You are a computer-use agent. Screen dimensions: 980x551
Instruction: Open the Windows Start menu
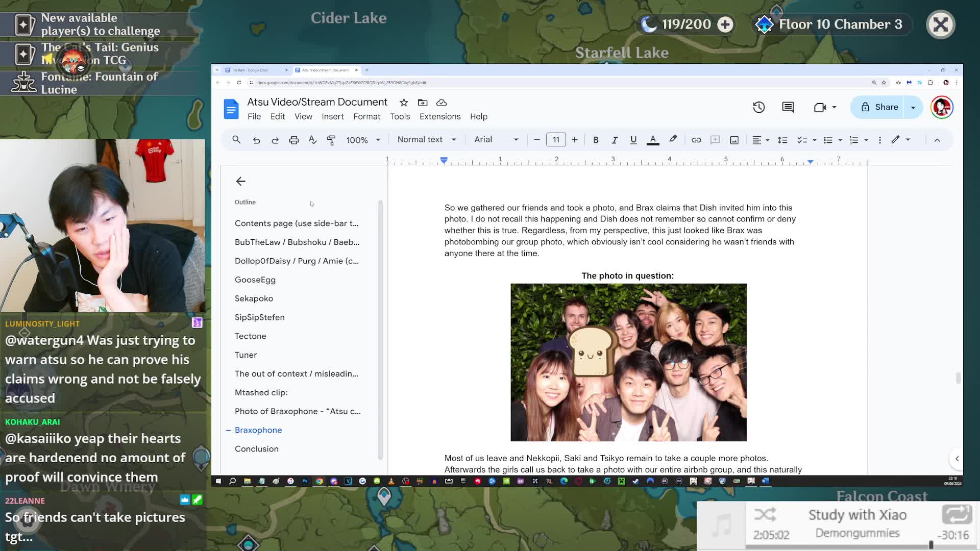(x=218, y=481)
